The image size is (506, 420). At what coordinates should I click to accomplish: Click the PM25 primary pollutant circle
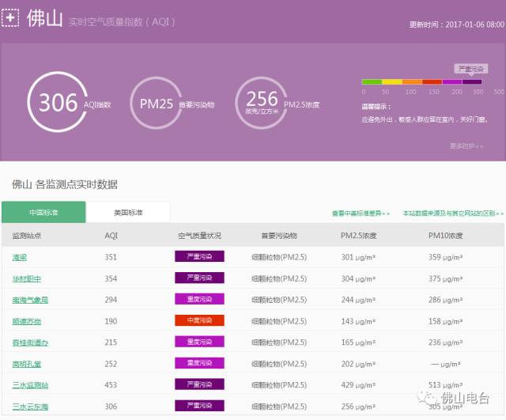click(157, 104)
